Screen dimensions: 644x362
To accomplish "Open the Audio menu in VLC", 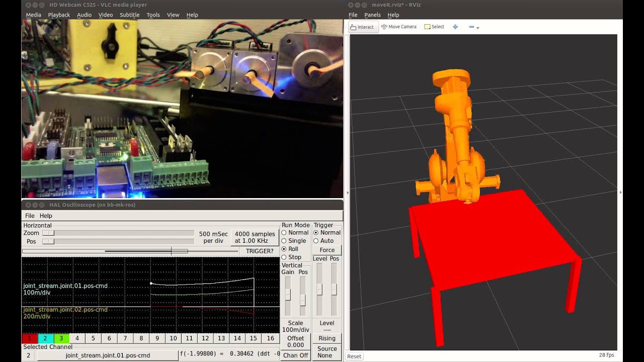I will coord(84,15).
